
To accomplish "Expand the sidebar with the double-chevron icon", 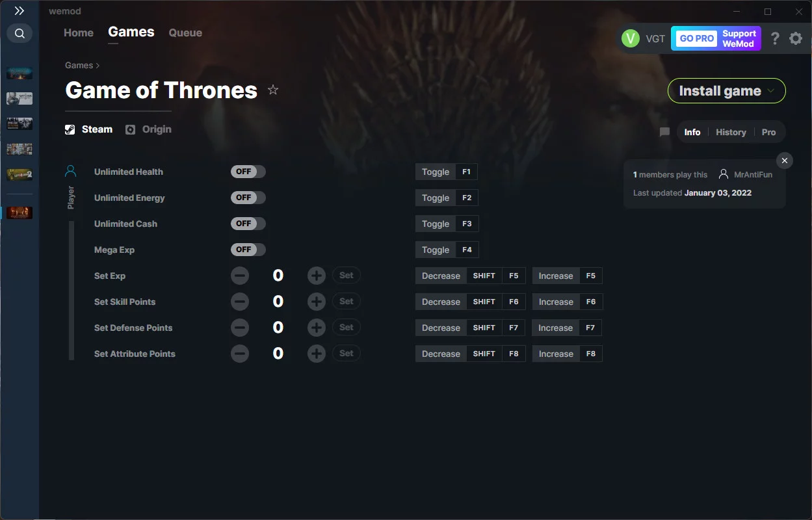I will click(20, 11).
